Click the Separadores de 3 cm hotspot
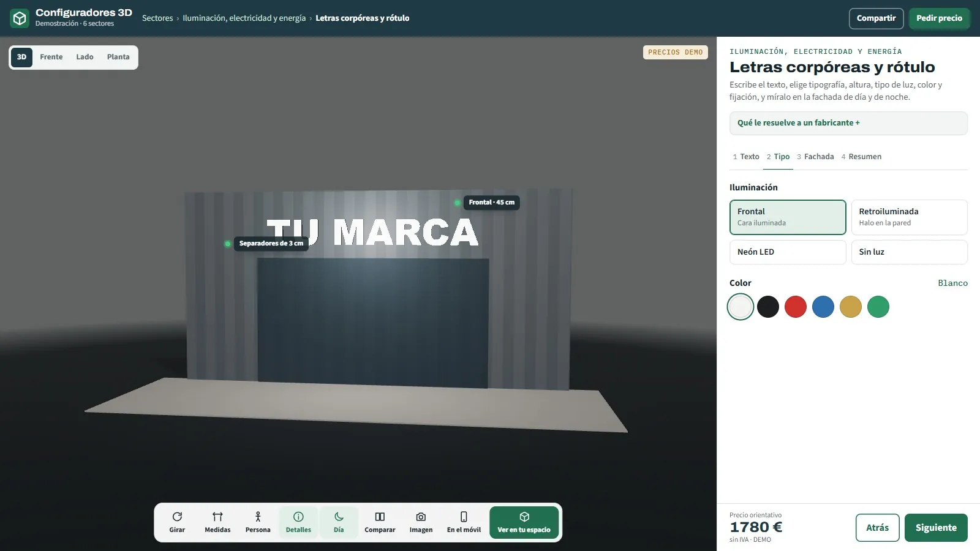 pyautogui.click(x=271, y=244)
